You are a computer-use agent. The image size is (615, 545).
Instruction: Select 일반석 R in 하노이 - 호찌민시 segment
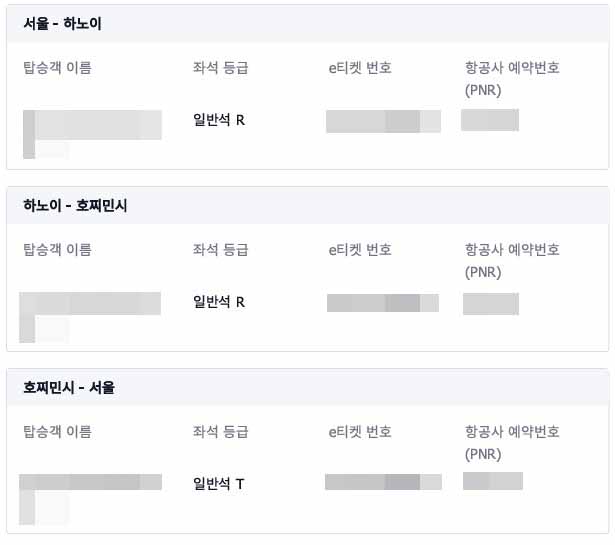click(x=219, y=302)
